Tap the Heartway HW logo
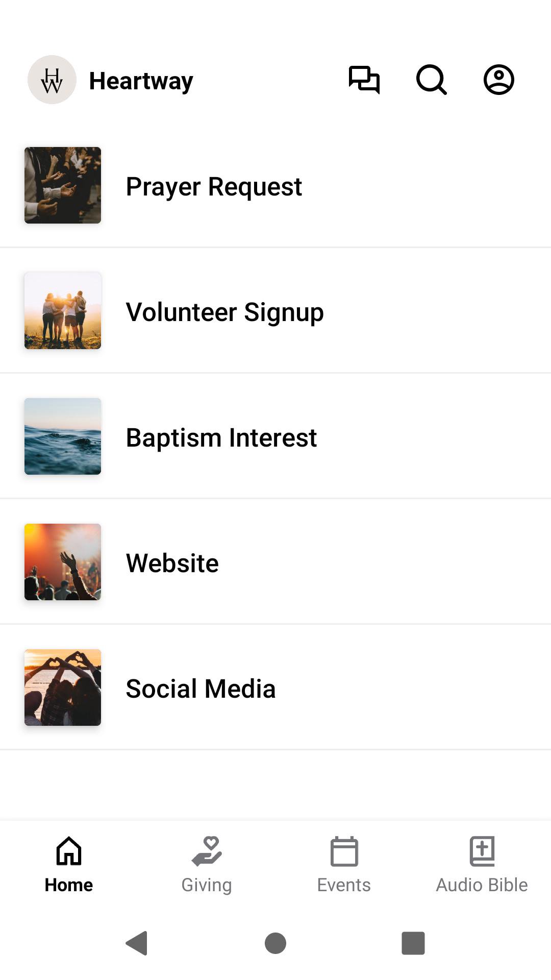 pos(52,80)
